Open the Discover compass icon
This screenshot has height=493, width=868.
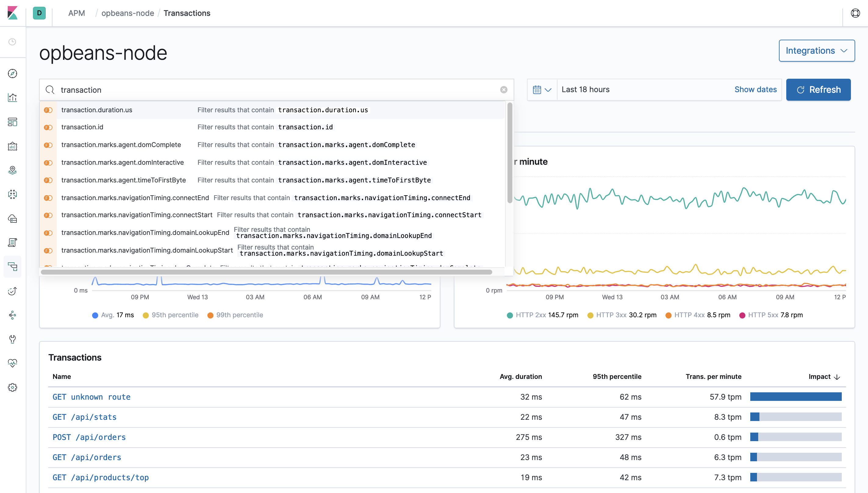pos(13,74)
